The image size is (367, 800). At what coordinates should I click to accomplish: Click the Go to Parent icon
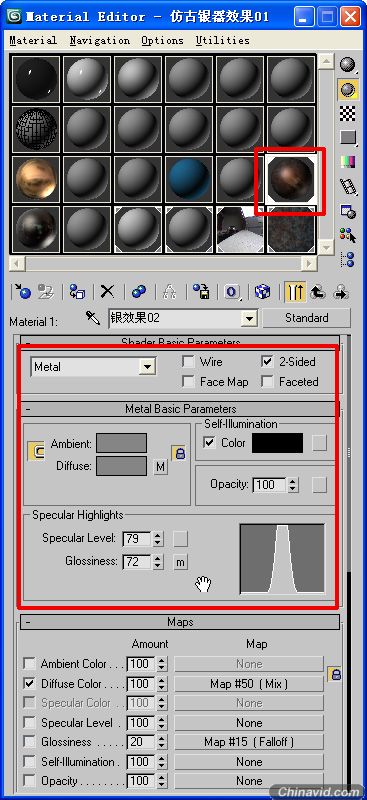(x=319, y=292)
